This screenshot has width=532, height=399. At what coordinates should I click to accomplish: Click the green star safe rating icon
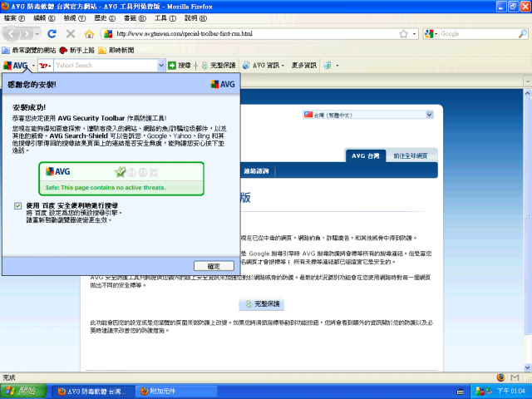tap(120, 172)
